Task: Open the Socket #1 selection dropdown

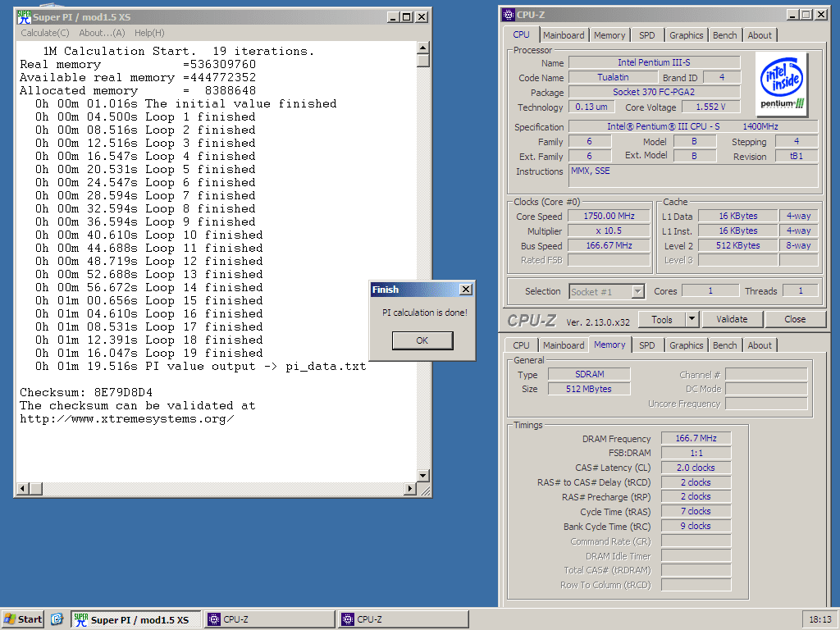Action: tap(637, 291)
